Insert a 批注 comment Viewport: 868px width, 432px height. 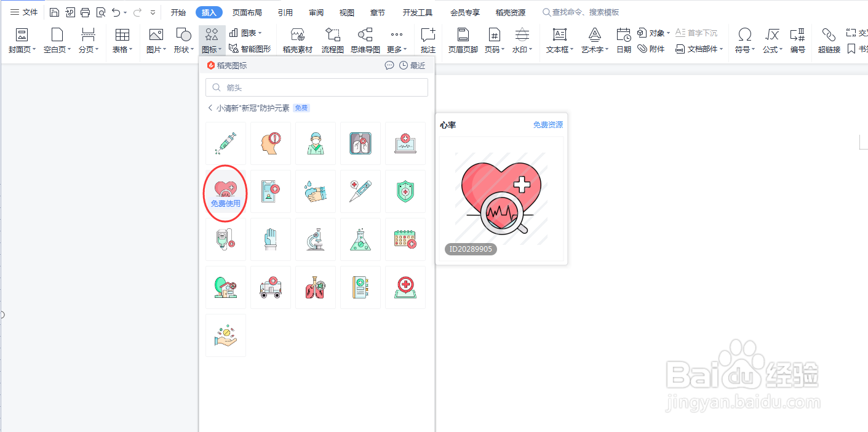pos(428,41)
